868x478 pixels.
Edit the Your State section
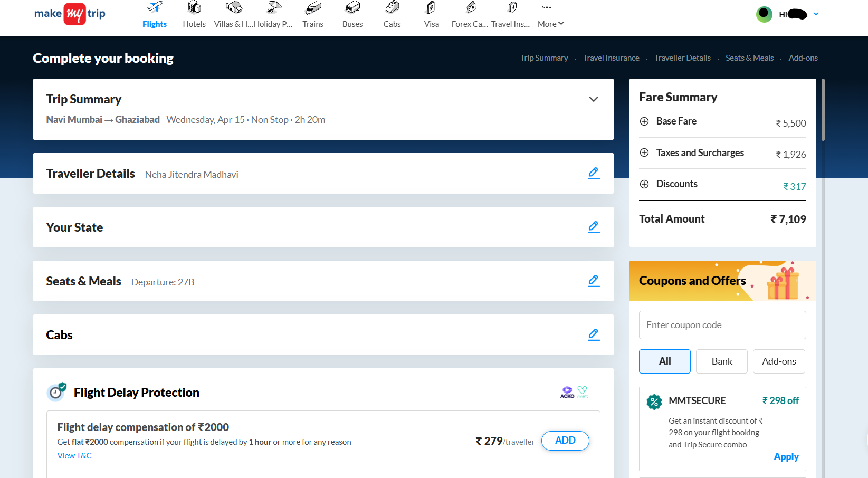point(594,227)
